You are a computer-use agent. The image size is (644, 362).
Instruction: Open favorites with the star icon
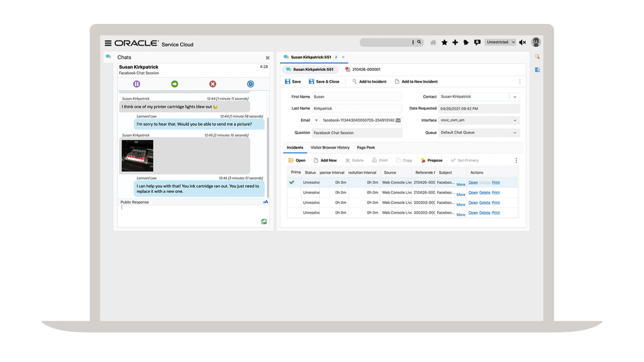(x=444, y=43)
